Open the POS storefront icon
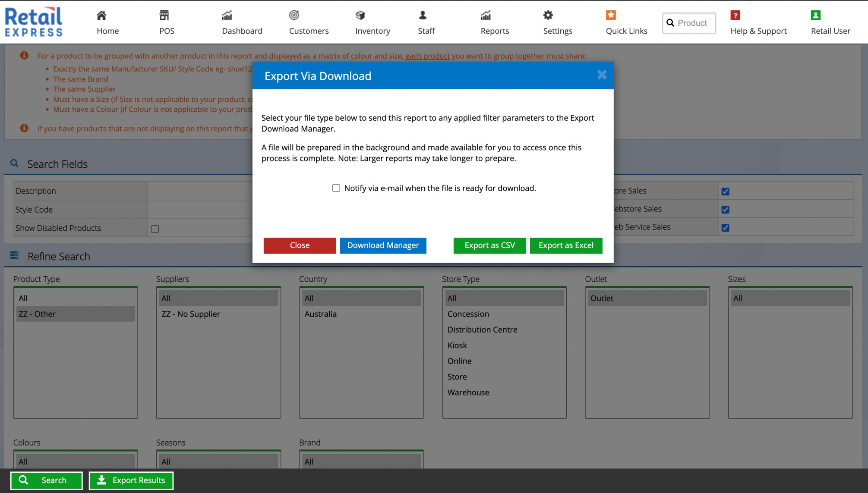868x493 pixels. [x=164, y=16]
